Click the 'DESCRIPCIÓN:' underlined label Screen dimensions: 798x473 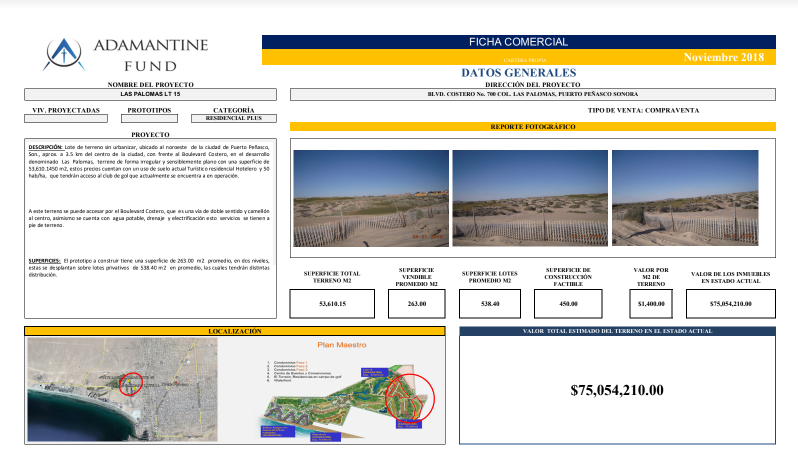(45, 147)
